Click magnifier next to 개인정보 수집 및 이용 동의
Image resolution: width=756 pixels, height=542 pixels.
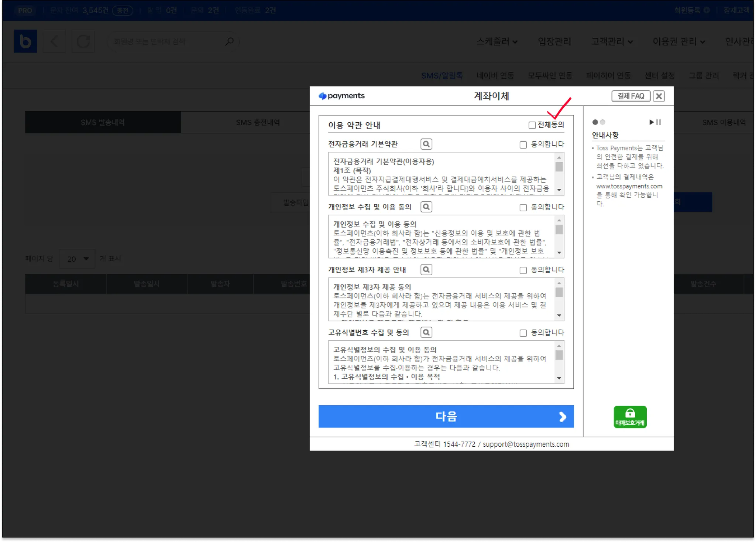[426, 207]
